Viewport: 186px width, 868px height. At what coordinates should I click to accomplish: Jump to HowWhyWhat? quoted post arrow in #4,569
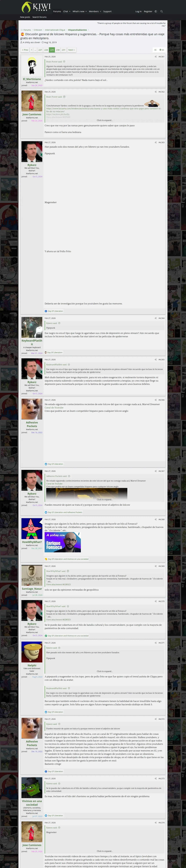point(68,571)
